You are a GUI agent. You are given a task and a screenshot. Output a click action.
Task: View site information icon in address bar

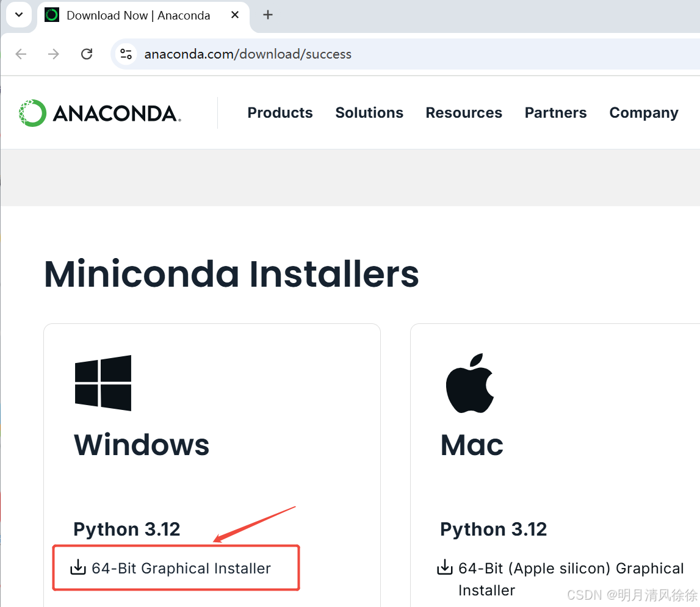pos(126,54)
